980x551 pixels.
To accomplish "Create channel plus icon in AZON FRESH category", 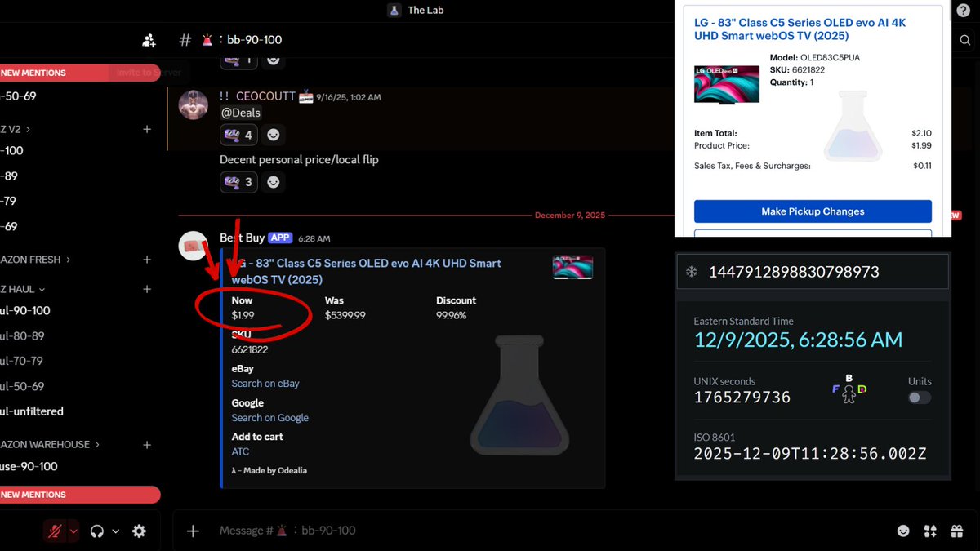I will pyautogui.click(x=147, y=260).
